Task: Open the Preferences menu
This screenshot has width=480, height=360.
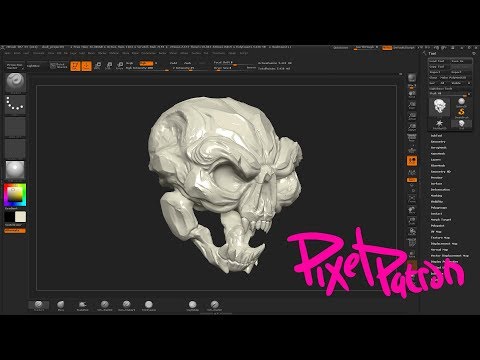Action: pyautogui.click(x=148, y=53)
